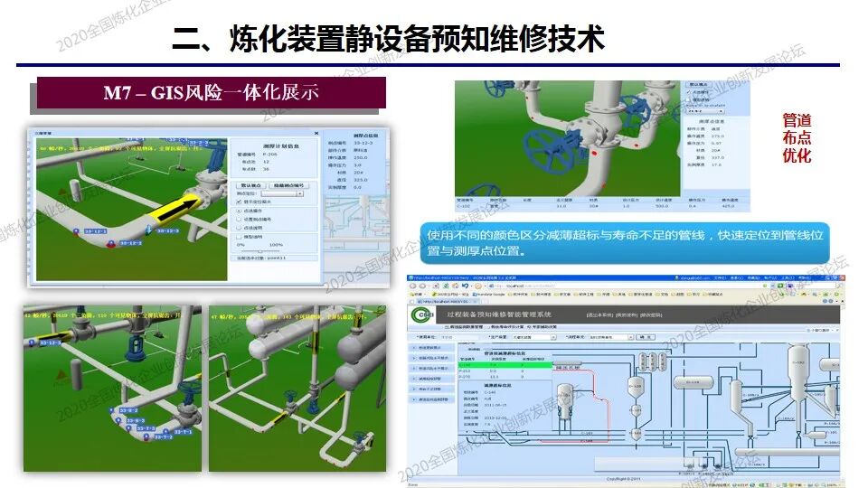
Task: Click the 425.0 operating temperature cell
Action: click(728, 206)
